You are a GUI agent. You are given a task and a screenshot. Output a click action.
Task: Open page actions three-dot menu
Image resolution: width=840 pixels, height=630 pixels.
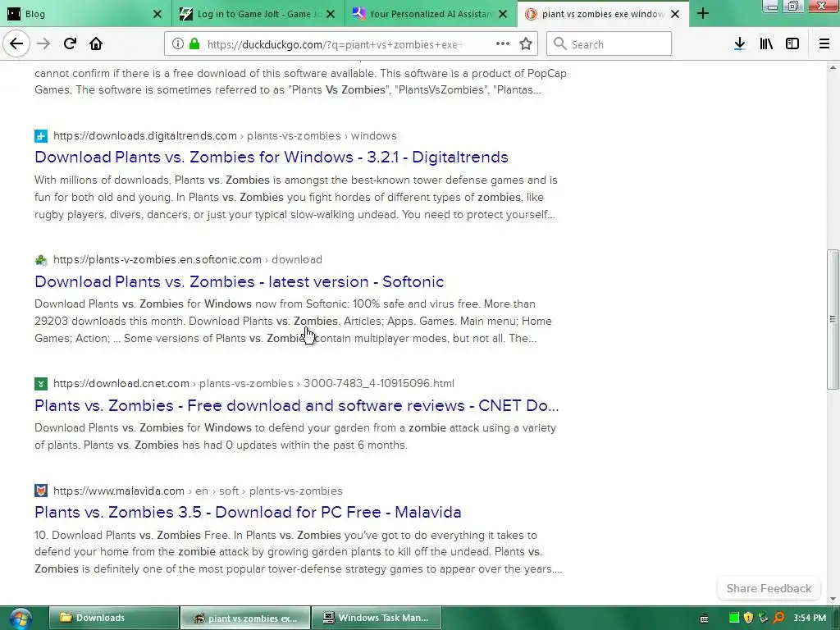[503, 44]
